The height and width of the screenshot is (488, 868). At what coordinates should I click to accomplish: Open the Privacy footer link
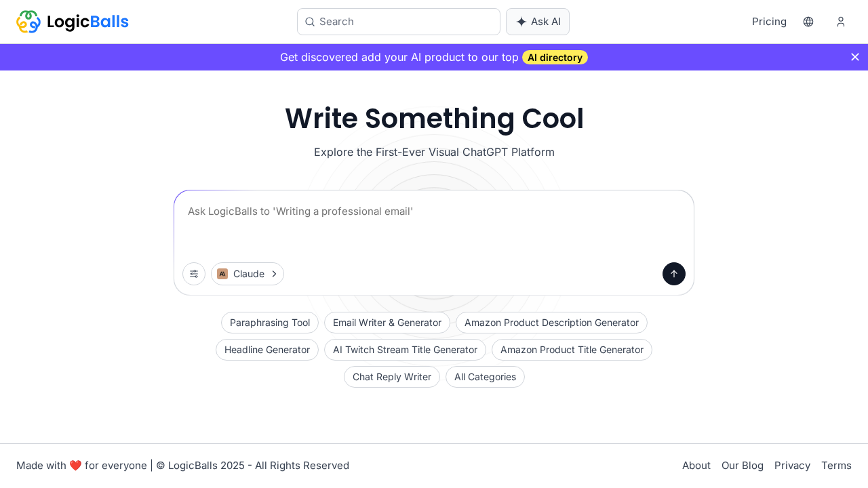[x=792, y=466]
